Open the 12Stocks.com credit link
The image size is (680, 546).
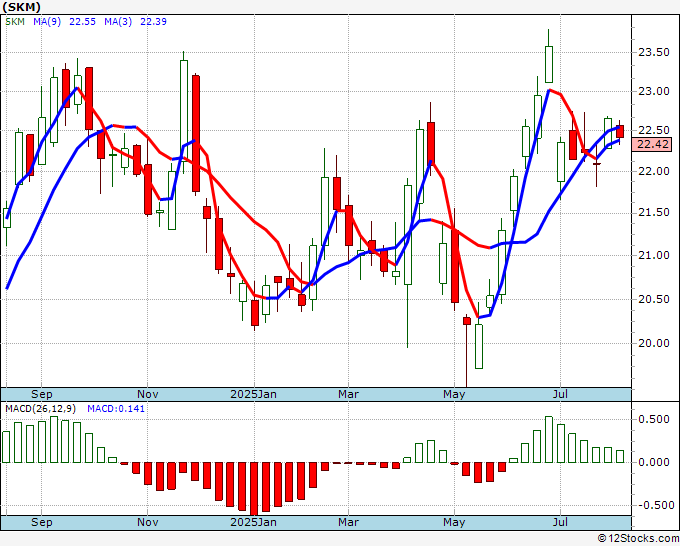(x=638, y=539)
